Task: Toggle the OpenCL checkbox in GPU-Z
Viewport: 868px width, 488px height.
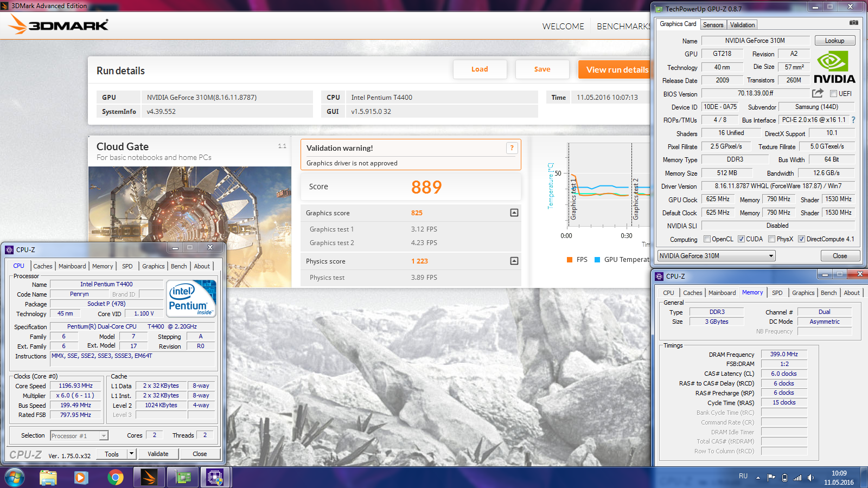Action: [707, 239]
